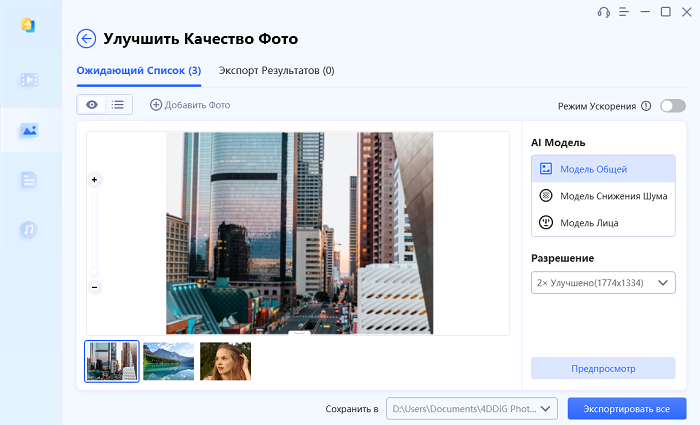Open the save path dropdown
Viewport: 700px width, 425px height.
[x=547, y=408]
